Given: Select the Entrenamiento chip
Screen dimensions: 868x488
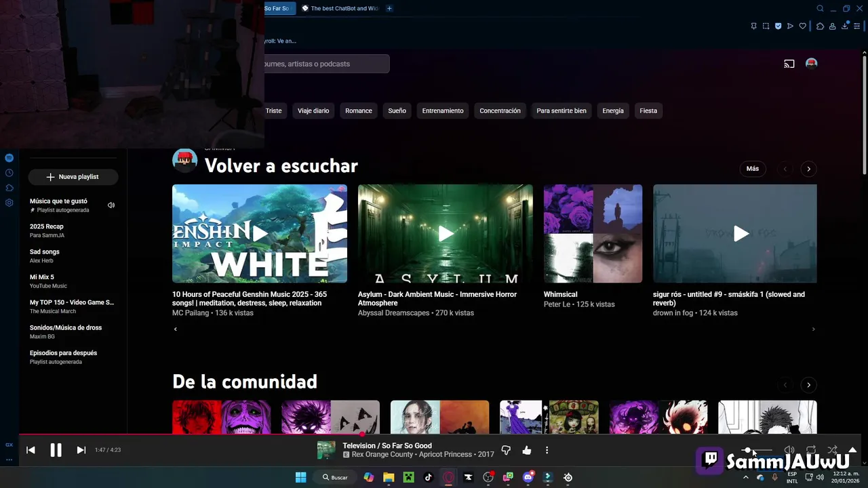Looking at the screenshot, I should tap(443, 110).
